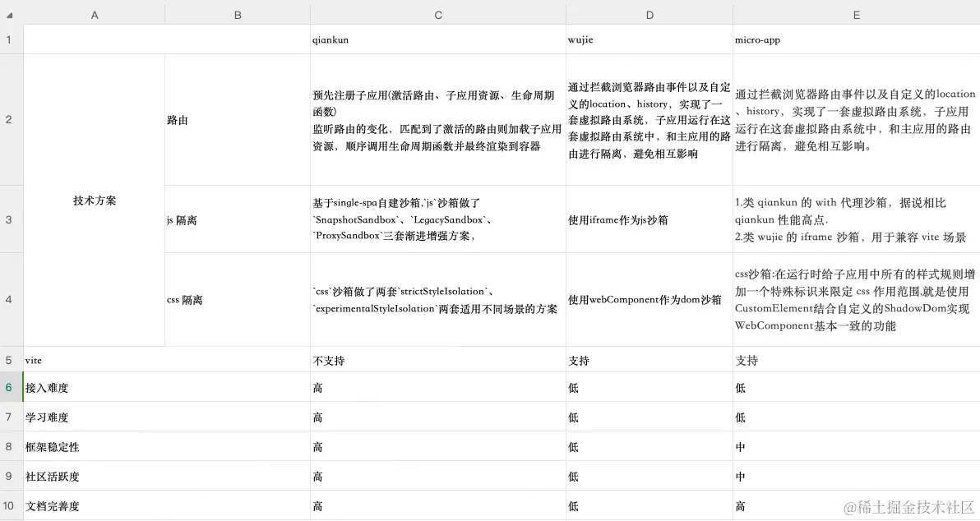This screenshot has width=980, height=521.
Task: Click cell '使用iframe作为js沙箱'
Action: [x=649, y=219]
